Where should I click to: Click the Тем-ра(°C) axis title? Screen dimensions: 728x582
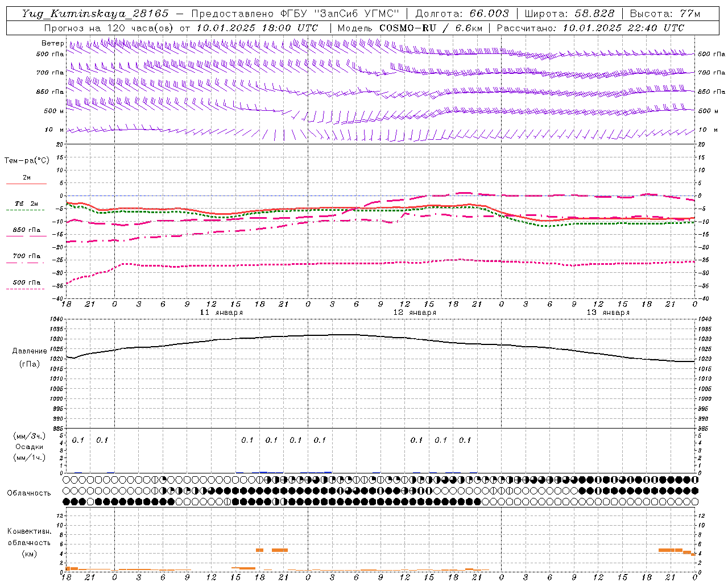tap(27, 161)
